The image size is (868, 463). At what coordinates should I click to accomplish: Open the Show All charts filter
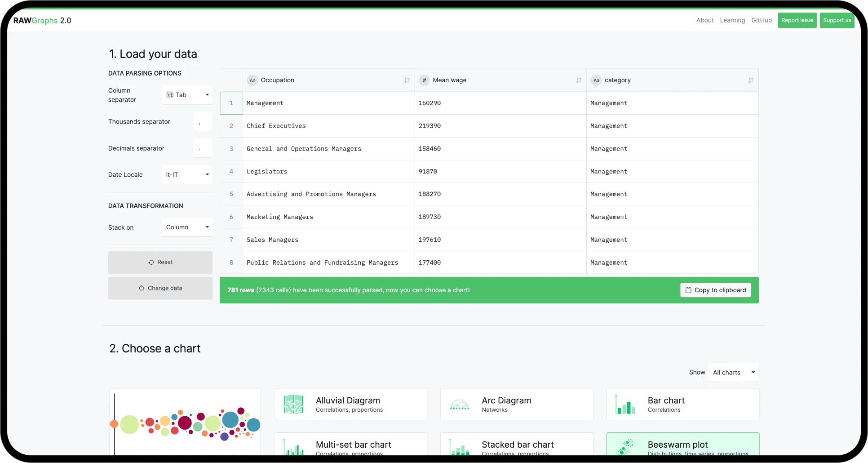click(x=733, y=372)
